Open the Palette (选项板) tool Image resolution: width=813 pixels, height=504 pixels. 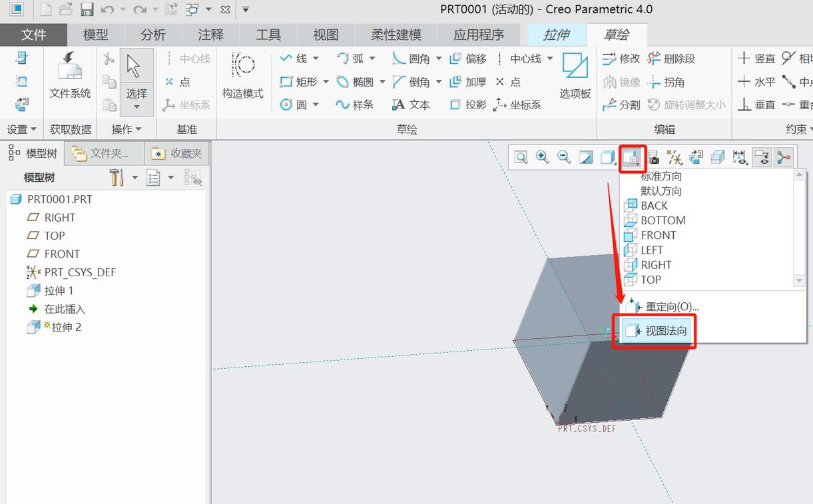(x=575, y=75)
